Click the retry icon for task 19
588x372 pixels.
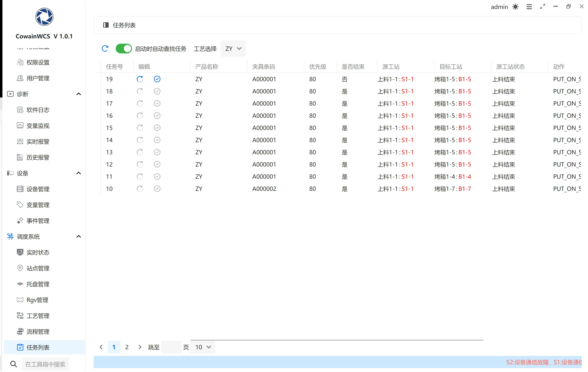(x=140, y=79)
